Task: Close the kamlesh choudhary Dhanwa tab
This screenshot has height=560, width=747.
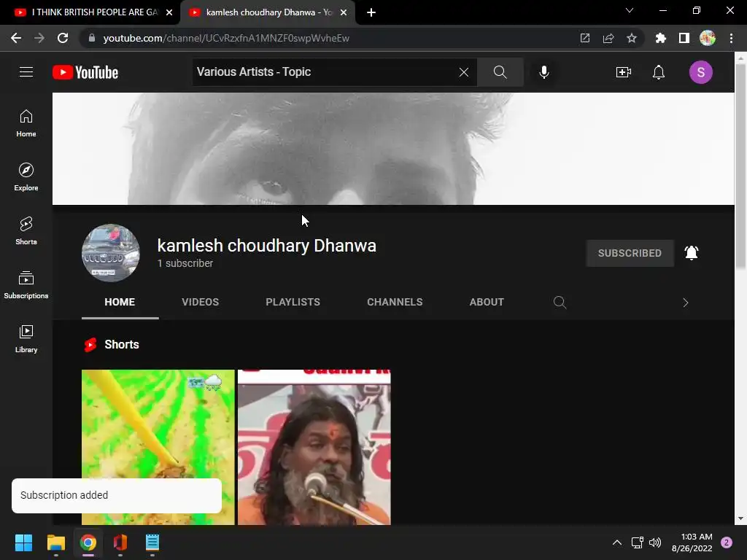Action: pos(344,12)
